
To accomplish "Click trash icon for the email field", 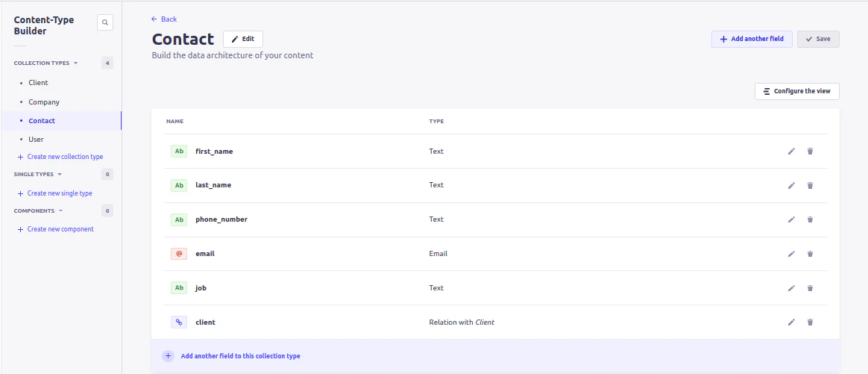I will coord(810,254).
